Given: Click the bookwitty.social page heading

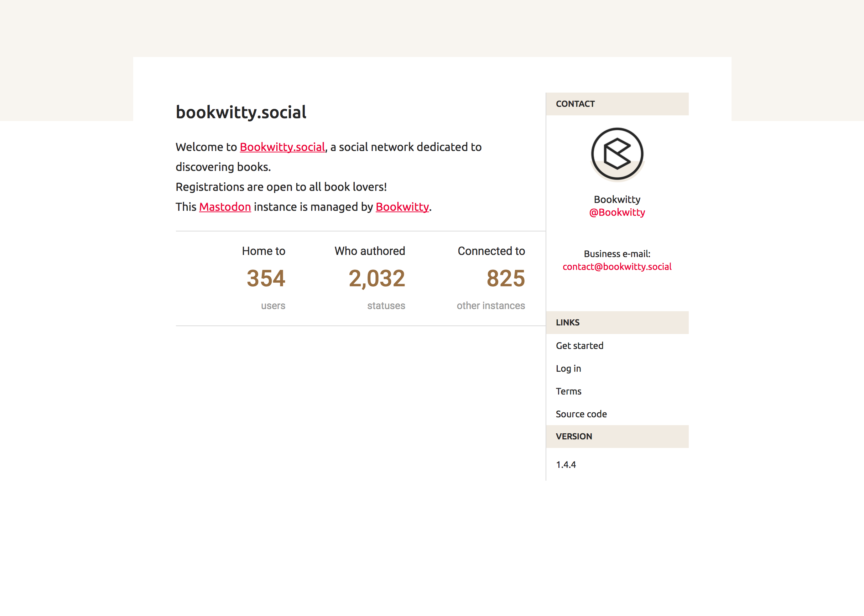Looking at the screenshot, I should click(x=241, y=112).
